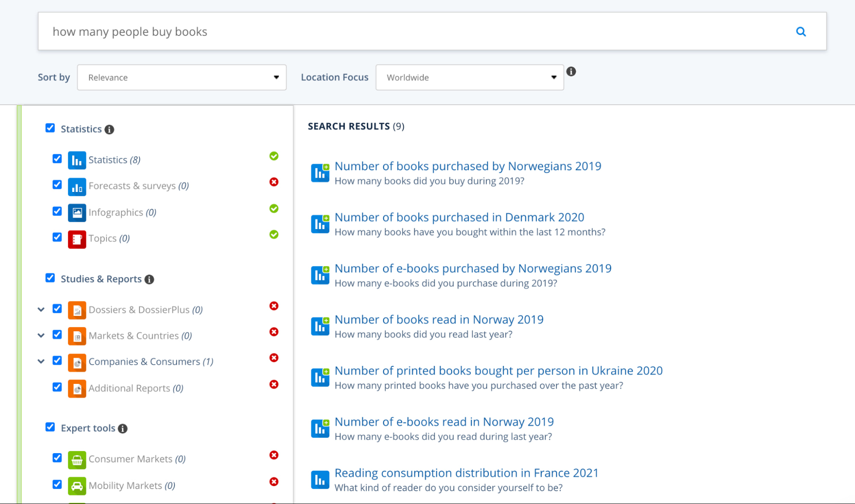Click the red remove icon beside Consumer Markets
855x504 pixels.
tap(274, 455)
